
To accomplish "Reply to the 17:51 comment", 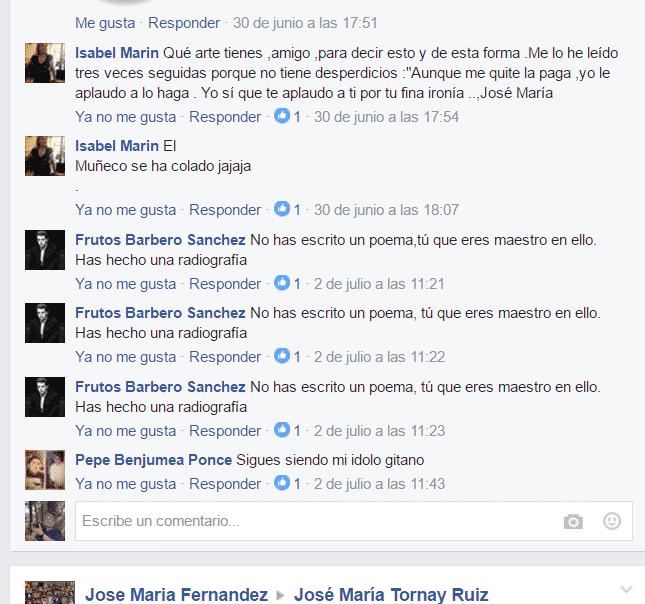I will [x=184, y=23].
